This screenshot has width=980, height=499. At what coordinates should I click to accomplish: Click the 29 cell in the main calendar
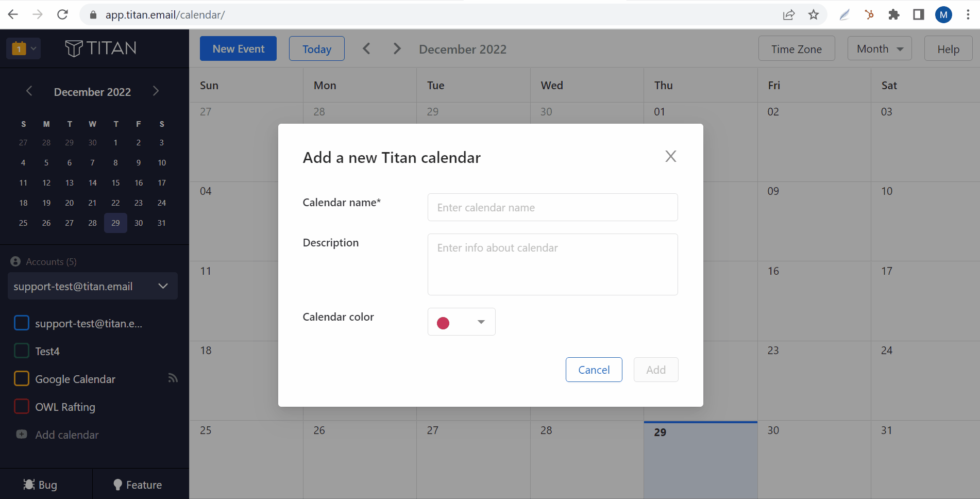coord(700,460)
